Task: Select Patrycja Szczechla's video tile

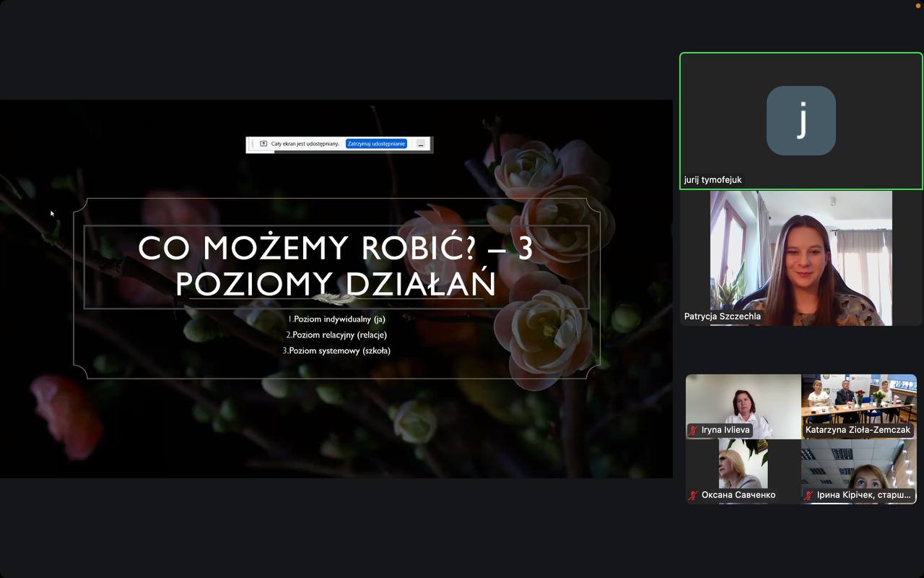Action: point(801,258)
